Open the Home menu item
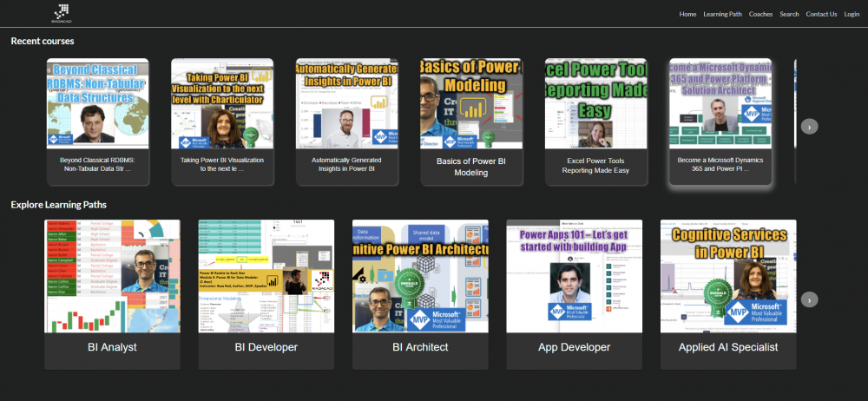Viewport: 868px width, 401px height. (687, 14)
